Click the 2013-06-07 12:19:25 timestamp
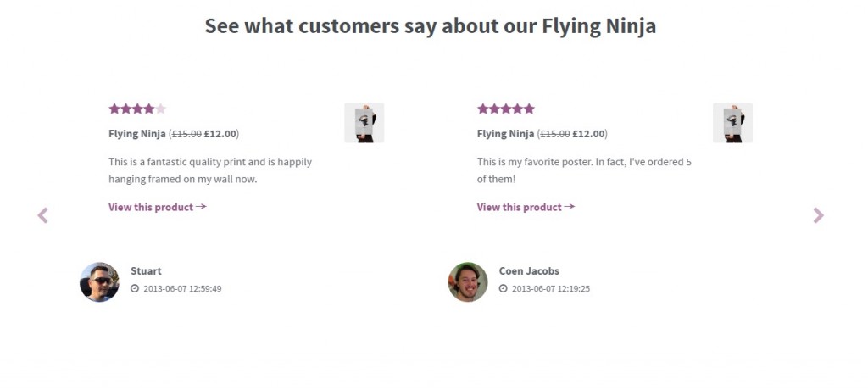The image size is (868, 390). point(551,289)
